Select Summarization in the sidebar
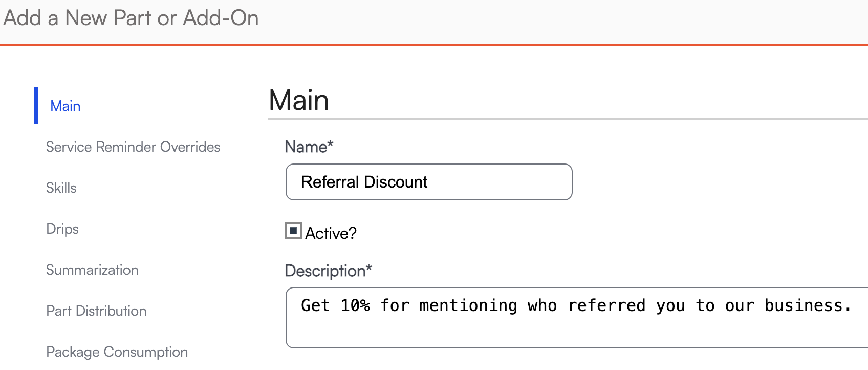Image resolution: width=868 pixels, height=370 pixels. pyautogui.click(x=92, y=270)
